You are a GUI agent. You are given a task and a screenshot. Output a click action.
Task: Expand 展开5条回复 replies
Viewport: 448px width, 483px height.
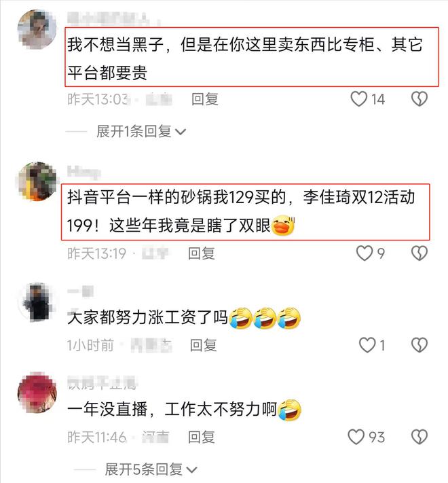click(151, 469)
